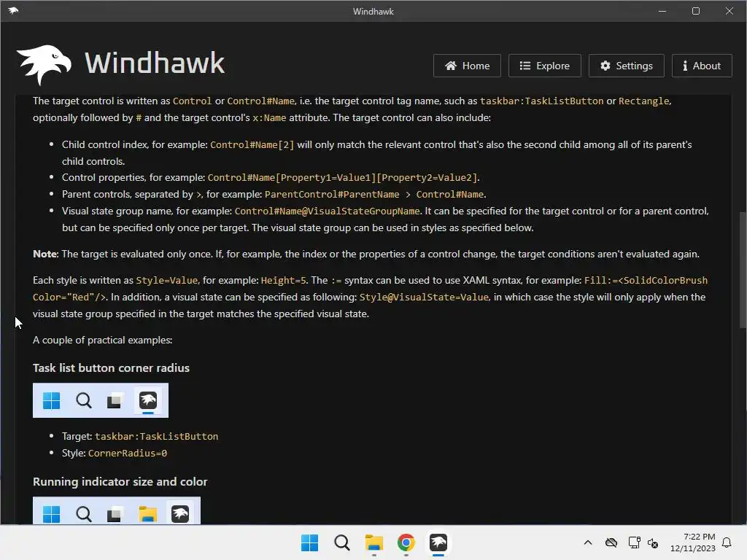Click the target code taskbar:TaskListButton in list
The width and height of the screenshot is (747, 560).
pyautogui.click(x=156, y=437)
